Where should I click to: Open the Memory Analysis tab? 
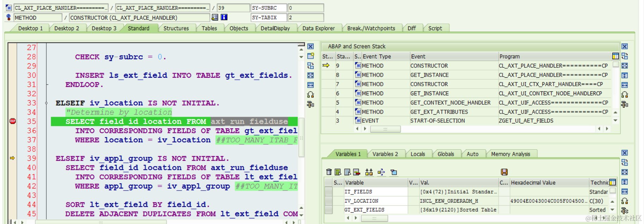pyautogui.click(x=510, y=154)
